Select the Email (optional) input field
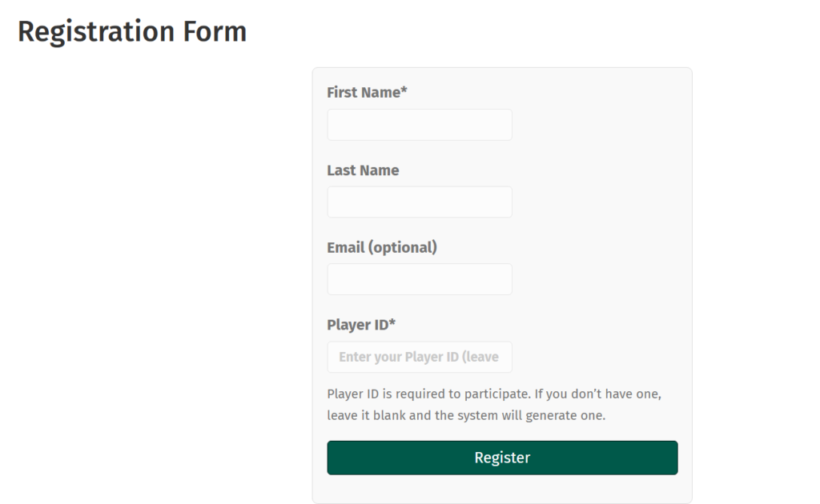This screenshot has height=504, width=820. [419, 279]
